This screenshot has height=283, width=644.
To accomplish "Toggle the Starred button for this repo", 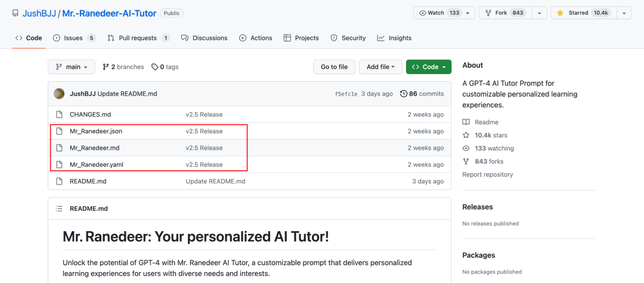I will click(x=582, y=13).
